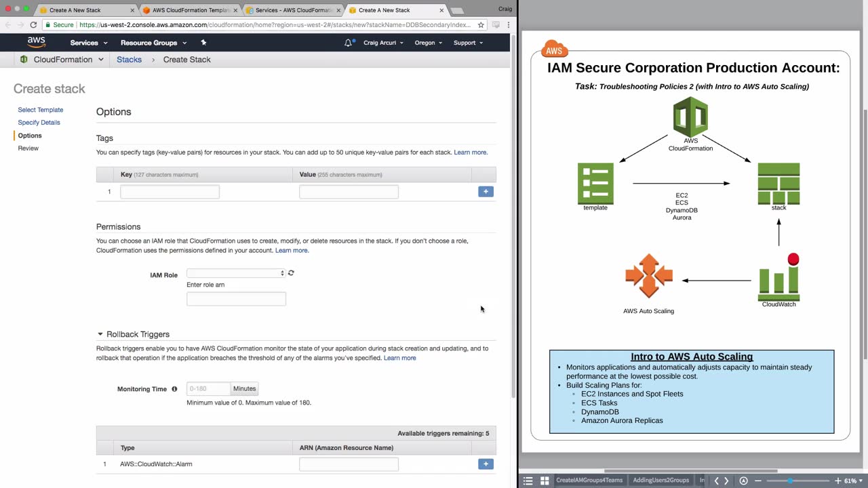
Task: Open the Craig Arcuri account menu
Action: pos(383,43)
